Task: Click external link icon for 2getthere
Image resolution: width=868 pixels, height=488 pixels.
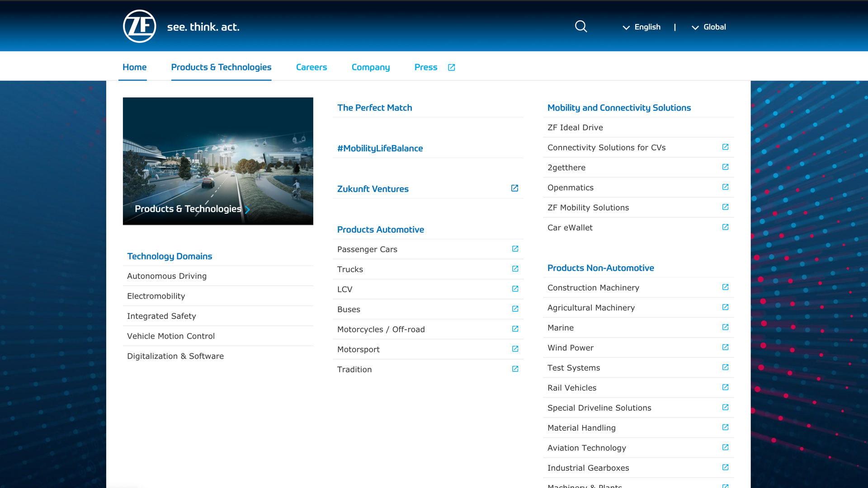Action: pyautogui.click(x=725, y=167)
